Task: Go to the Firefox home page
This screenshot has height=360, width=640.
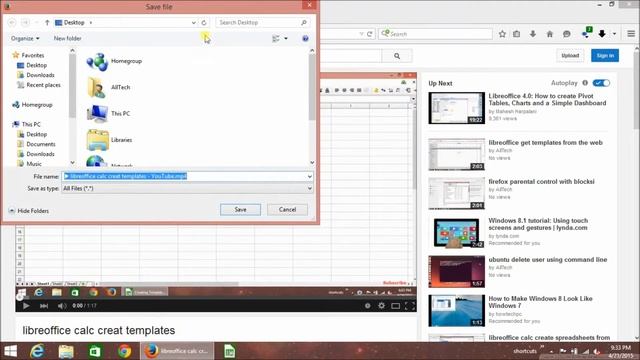Action: coord(549,34)
